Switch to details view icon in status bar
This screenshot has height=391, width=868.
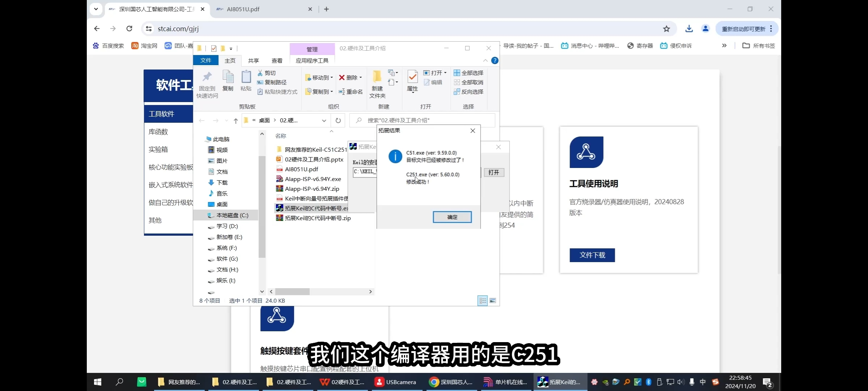point(482,300)
